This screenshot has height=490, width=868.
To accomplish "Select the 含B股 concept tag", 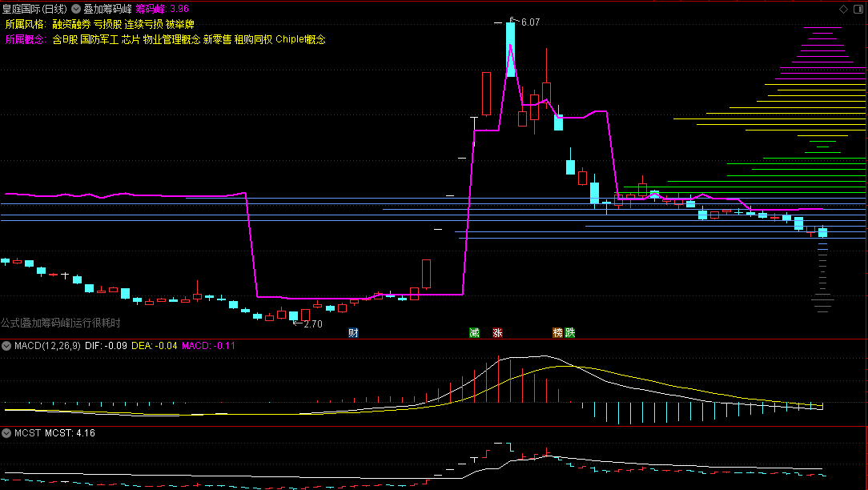I will click(66, 39).
